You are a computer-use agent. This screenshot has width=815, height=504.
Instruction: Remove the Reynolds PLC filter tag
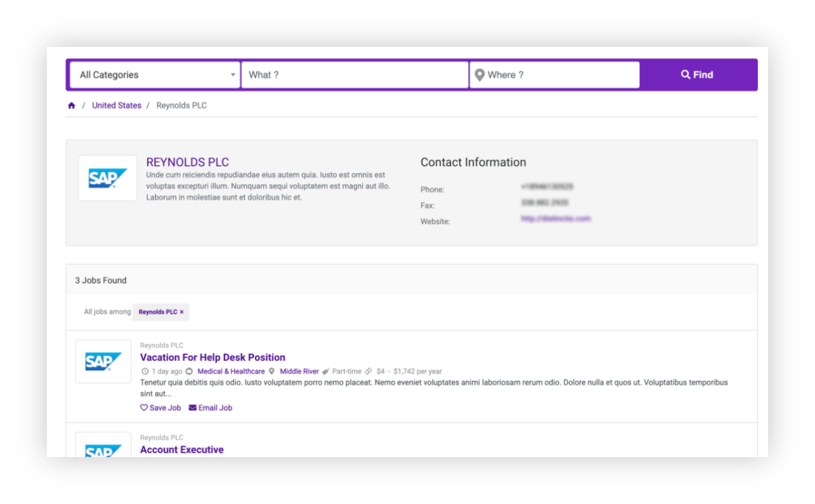(x=182, y=312)
